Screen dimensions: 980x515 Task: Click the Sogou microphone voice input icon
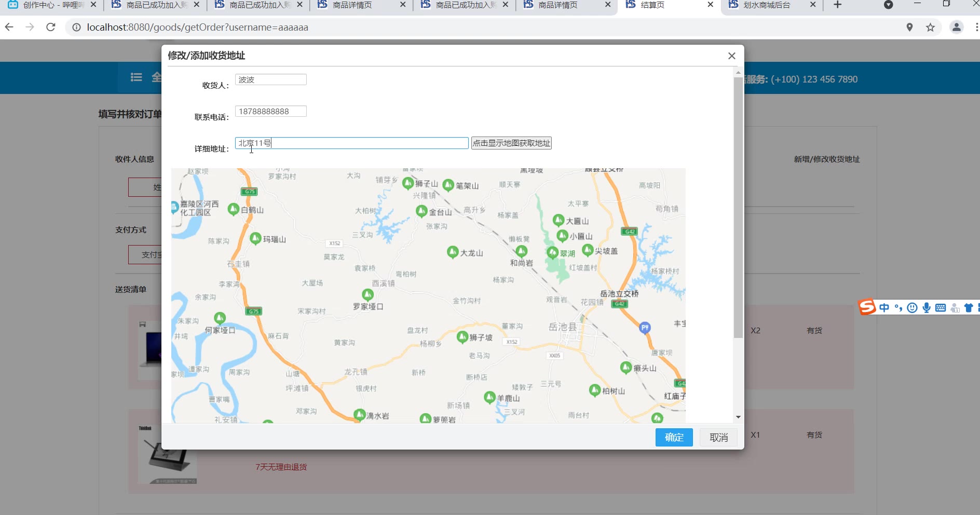point(927,308)
